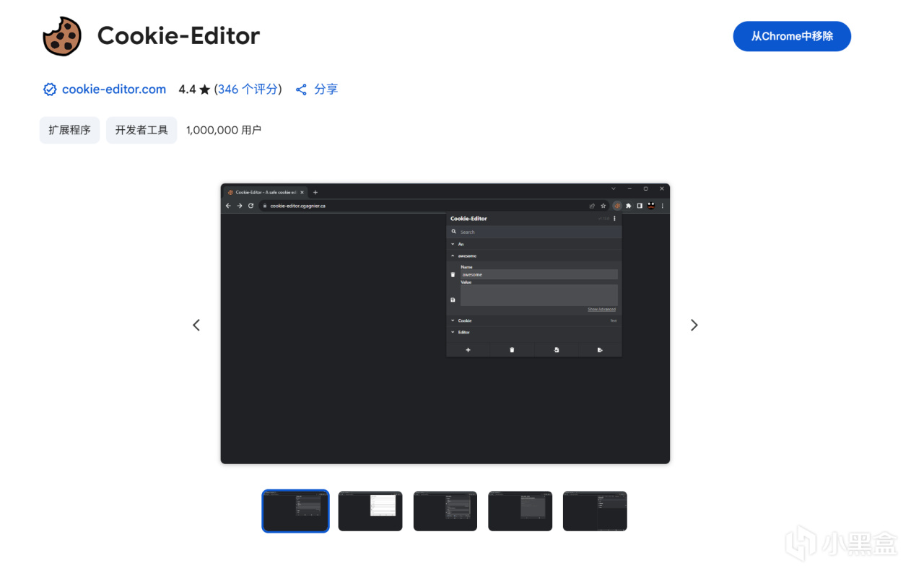
Task: Select the 扩展程序 category chip
Action: 69,130
